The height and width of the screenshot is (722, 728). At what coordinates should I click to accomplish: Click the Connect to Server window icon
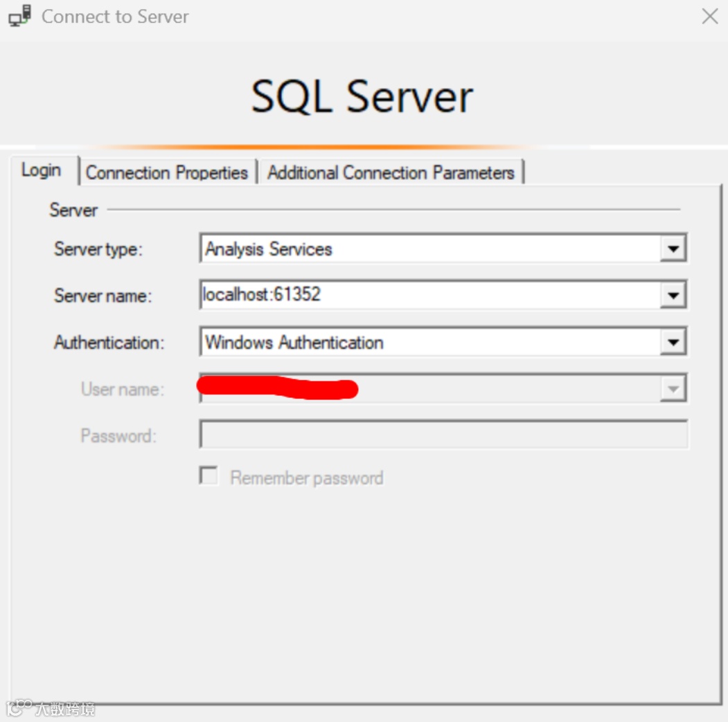(x=19, y=16)
